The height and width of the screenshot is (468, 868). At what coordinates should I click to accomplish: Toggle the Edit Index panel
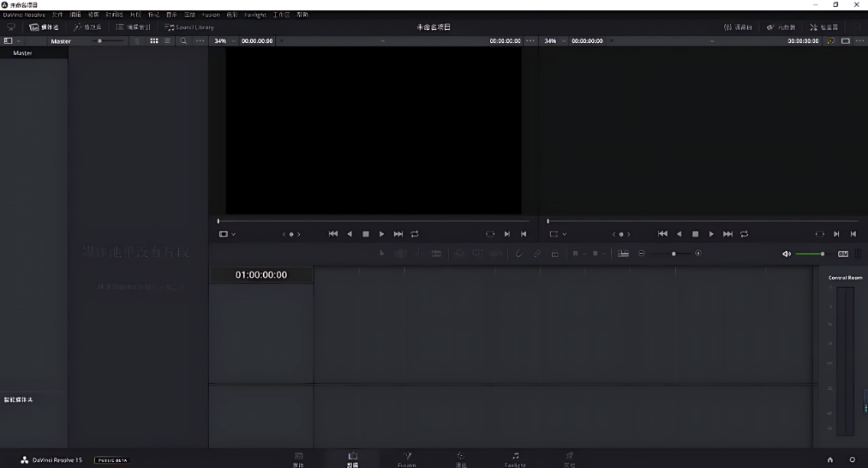pos(133,27)
